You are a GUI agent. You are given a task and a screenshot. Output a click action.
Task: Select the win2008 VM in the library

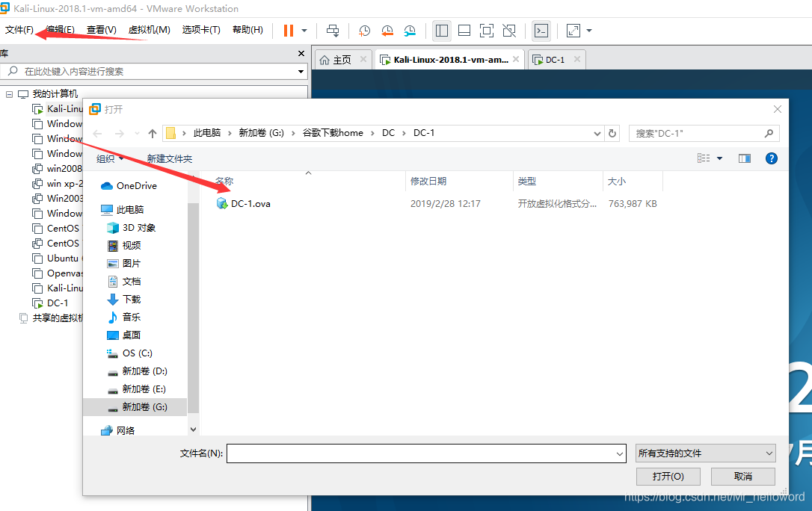[x=56, y=169]
